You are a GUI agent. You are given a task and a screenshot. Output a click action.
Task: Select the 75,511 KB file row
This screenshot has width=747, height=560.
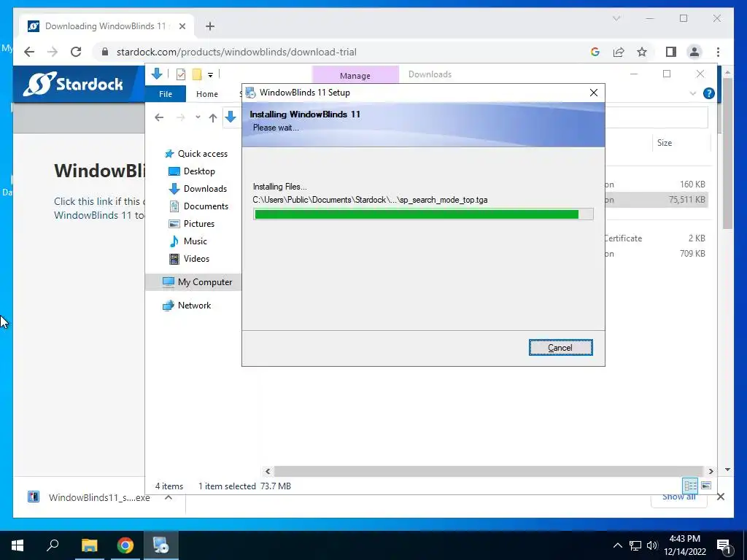(657, 200)
